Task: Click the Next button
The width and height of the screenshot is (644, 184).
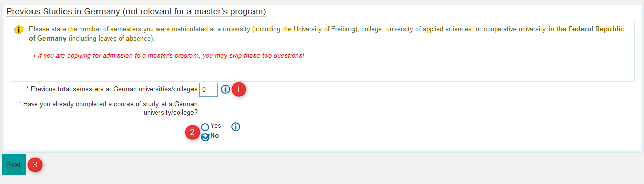Action: (14, 164)
